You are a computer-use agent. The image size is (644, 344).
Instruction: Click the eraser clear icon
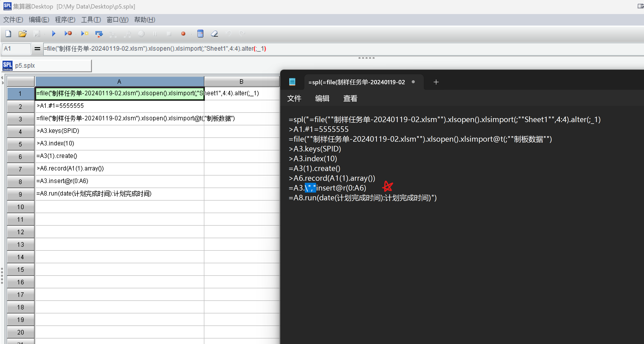click(x=214, y=34)
